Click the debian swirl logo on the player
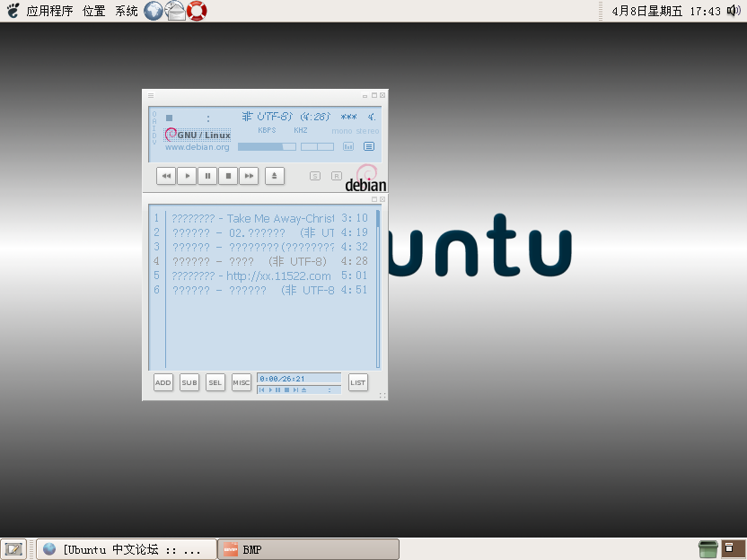This screenshot has width=747, height=560. tap(366, 178)
